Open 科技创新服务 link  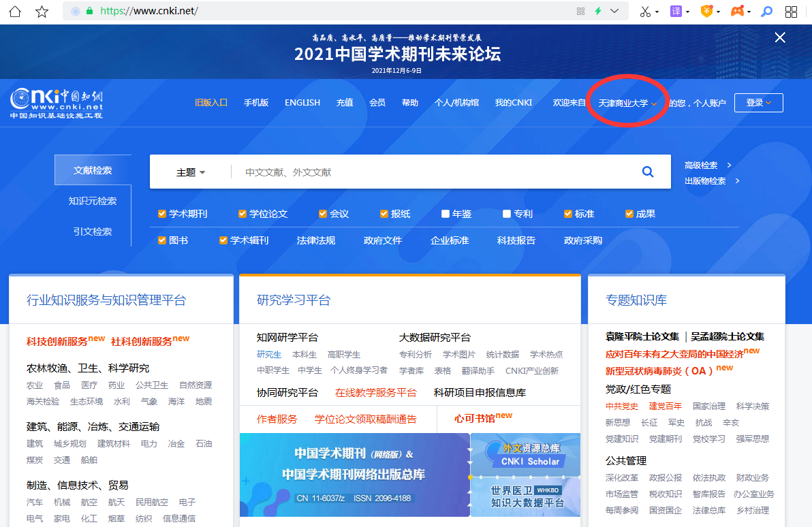click(x=57, y=341)
